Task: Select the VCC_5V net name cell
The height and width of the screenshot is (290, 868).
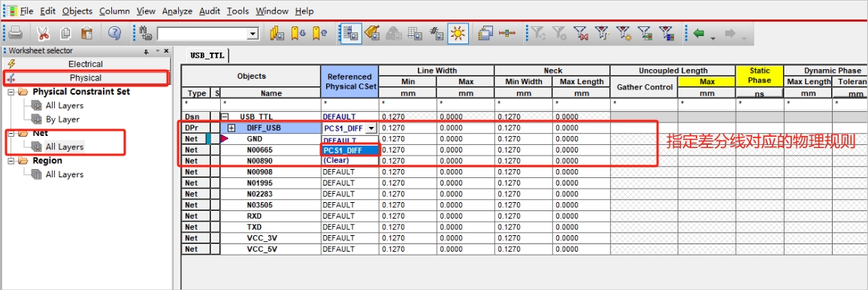Action: (271, 249)
